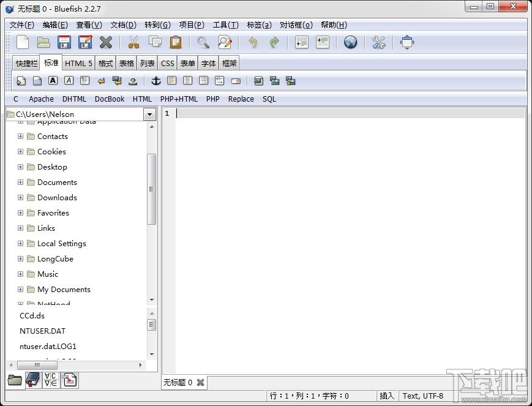Image resolution: width=532 pixels, height=406 pixels.
Task: Toggle fullscreen with the arrows icon
Action: pos(407,42)
